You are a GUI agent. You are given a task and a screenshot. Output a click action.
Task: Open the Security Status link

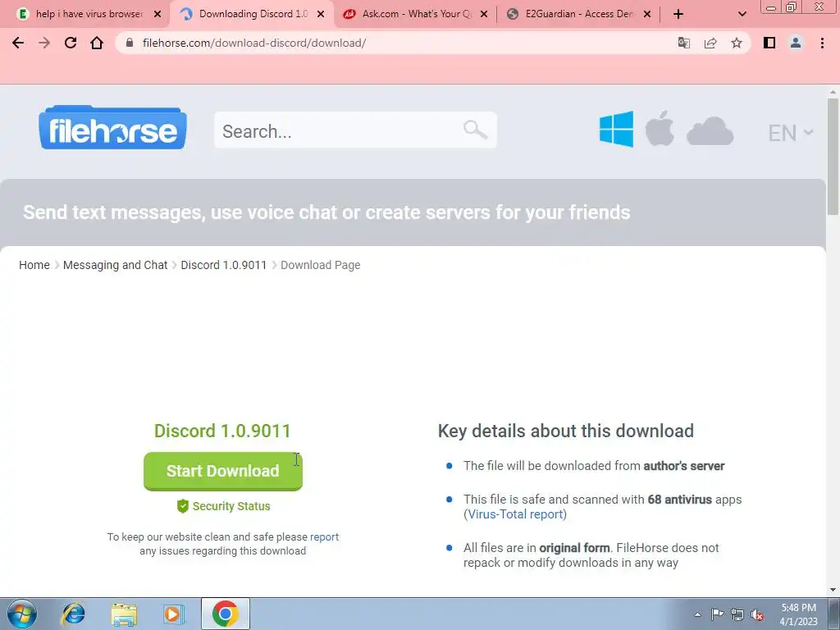[x=231, y=506]
